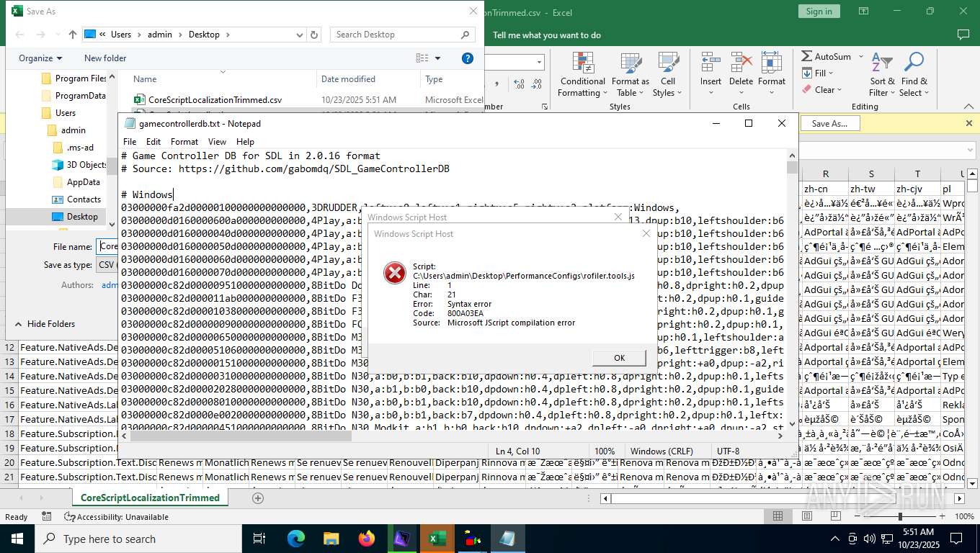Viewport: 980px width, 553px height.
Task: Select column R header in Excel
Action: (825, 174)
